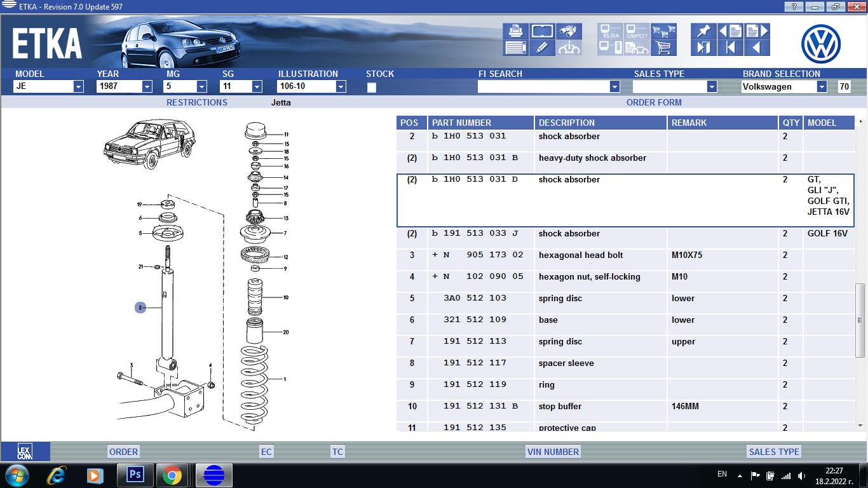The width and height of the screenshot is (868, 488).
Task: Open the single shopping cart
Action: coord(663,48)
